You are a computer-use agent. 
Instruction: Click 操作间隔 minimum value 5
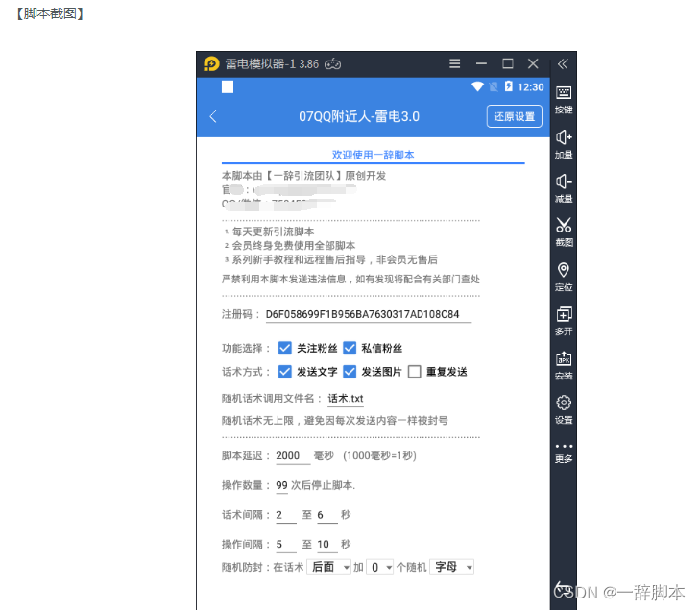[x=286, y=545]
